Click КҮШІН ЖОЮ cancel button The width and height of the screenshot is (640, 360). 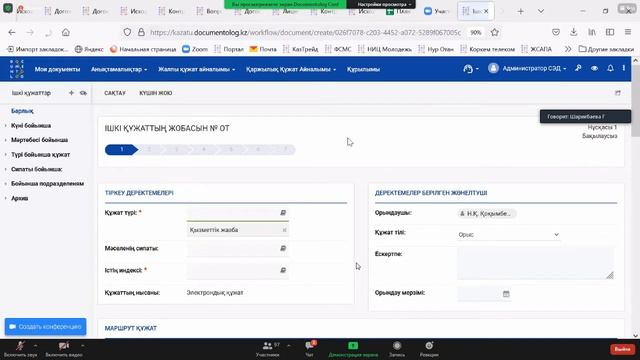156,93
